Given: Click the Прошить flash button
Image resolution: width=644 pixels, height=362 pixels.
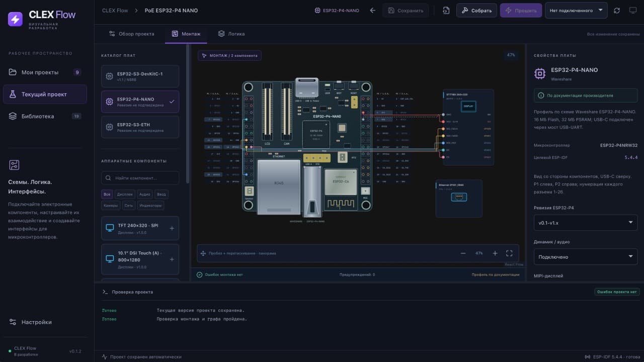Looking at the screenshot, I should click(x=521, y=11).
